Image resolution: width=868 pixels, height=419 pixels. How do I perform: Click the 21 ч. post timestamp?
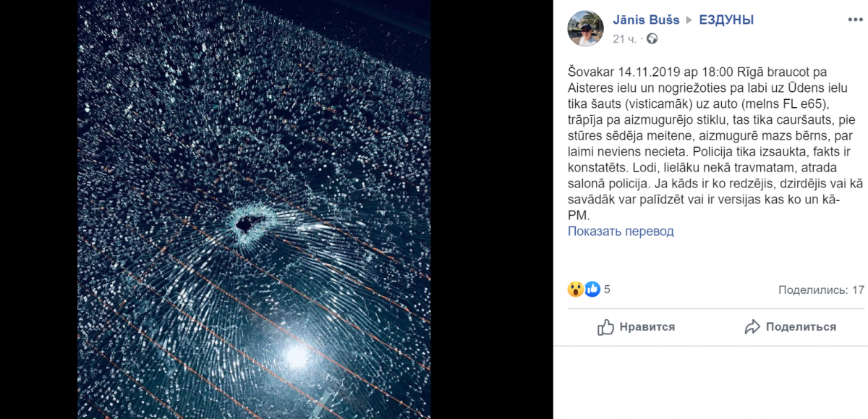[625, 38]
